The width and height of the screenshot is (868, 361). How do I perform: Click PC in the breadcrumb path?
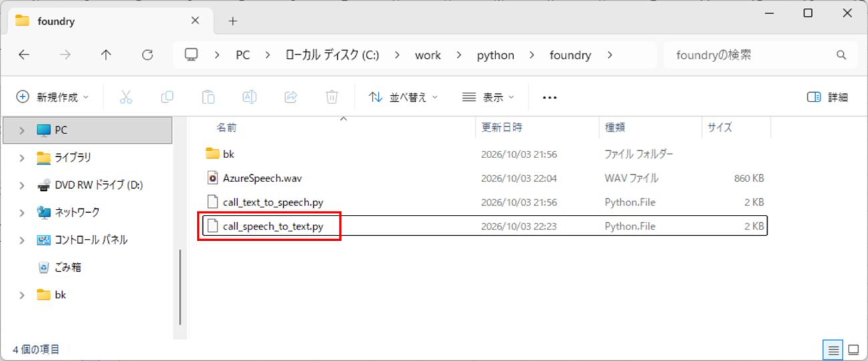(243, 55)
